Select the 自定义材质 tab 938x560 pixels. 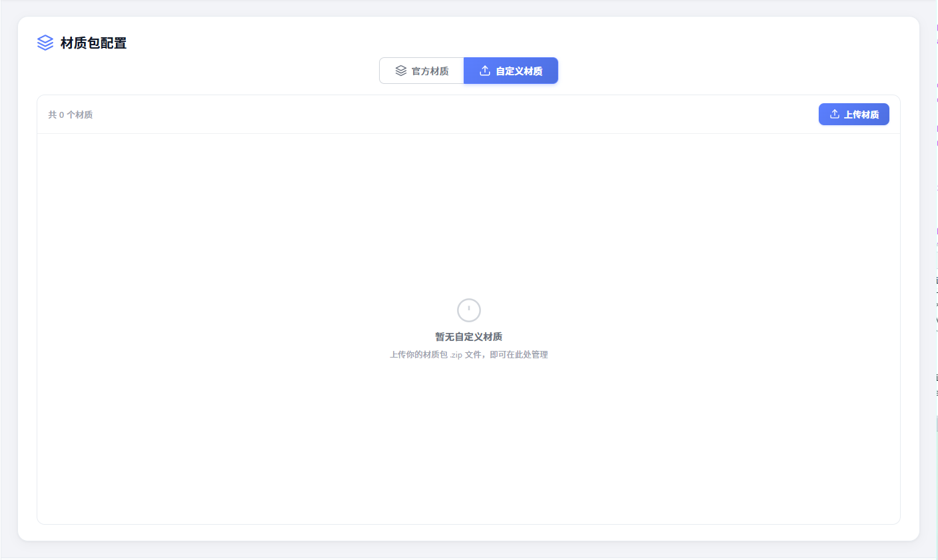pos(511,71)
